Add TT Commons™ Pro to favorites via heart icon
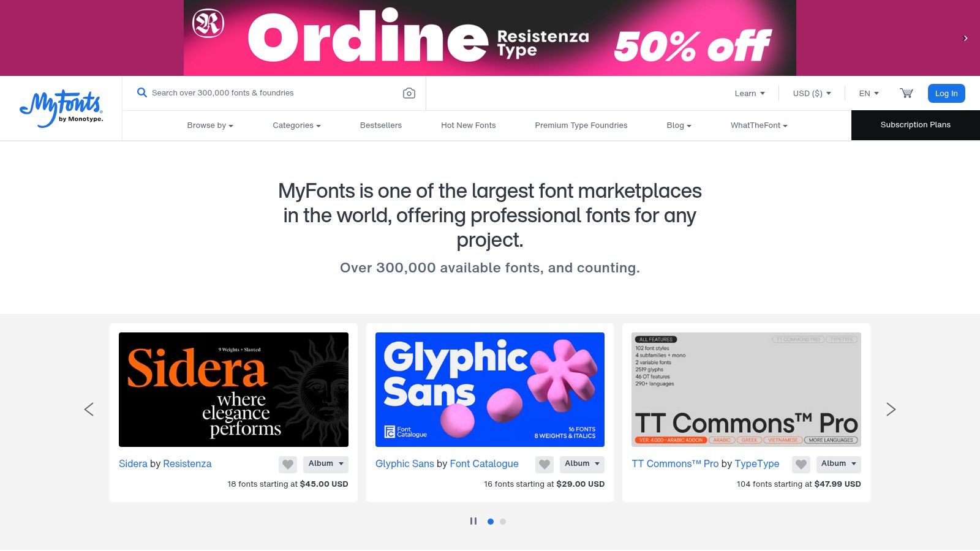980x551 pixels. coord(801,464)
